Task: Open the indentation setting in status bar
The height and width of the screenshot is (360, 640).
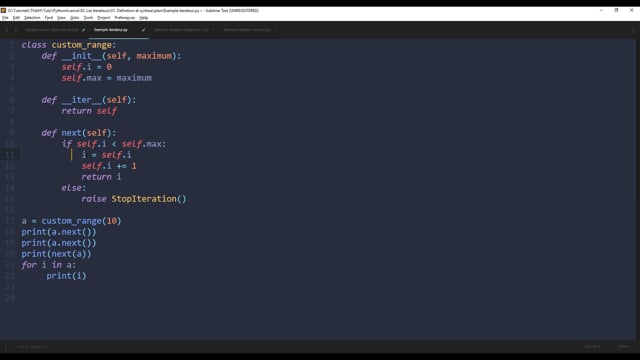Action: point(593,347)
